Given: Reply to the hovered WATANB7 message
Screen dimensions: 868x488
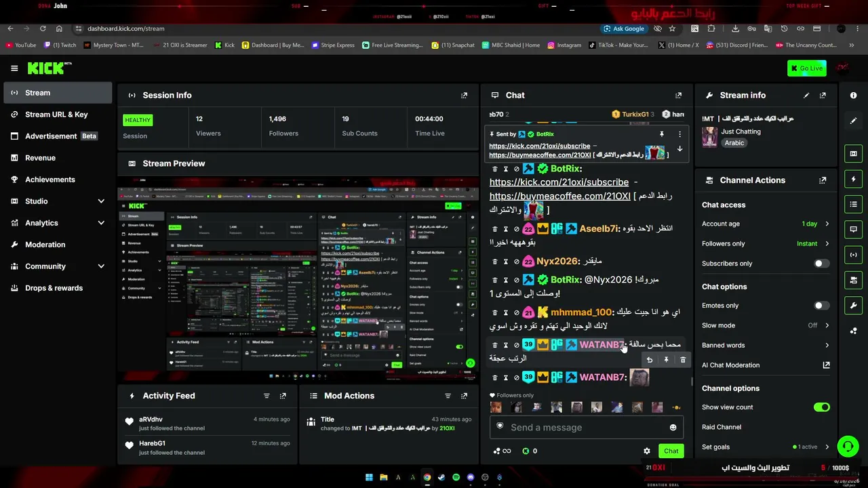Looking at the screenshot, I should point(650,360).
